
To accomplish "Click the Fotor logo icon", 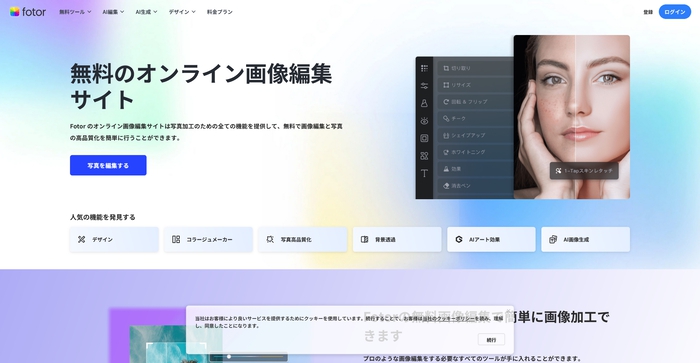I will [14, 12].
